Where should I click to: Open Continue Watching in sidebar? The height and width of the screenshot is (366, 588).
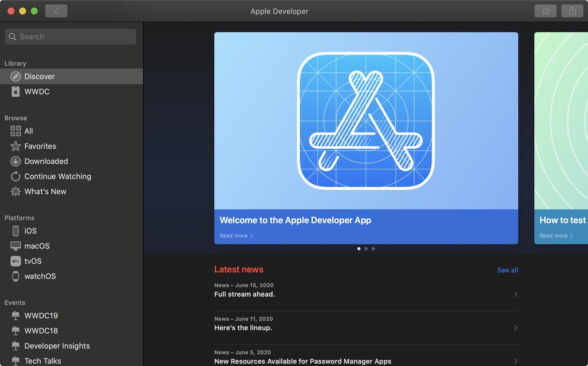coord(57,177)
